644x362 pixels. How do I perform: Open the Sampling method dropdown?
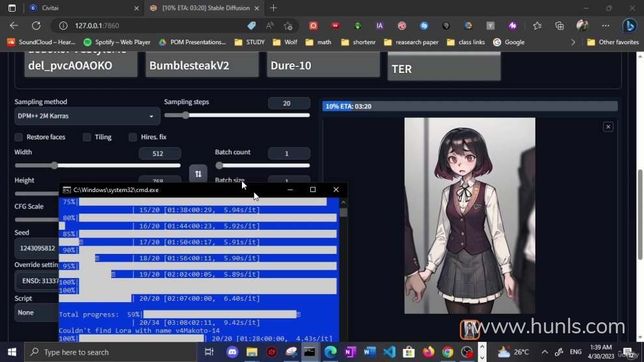tap(87, 117)
